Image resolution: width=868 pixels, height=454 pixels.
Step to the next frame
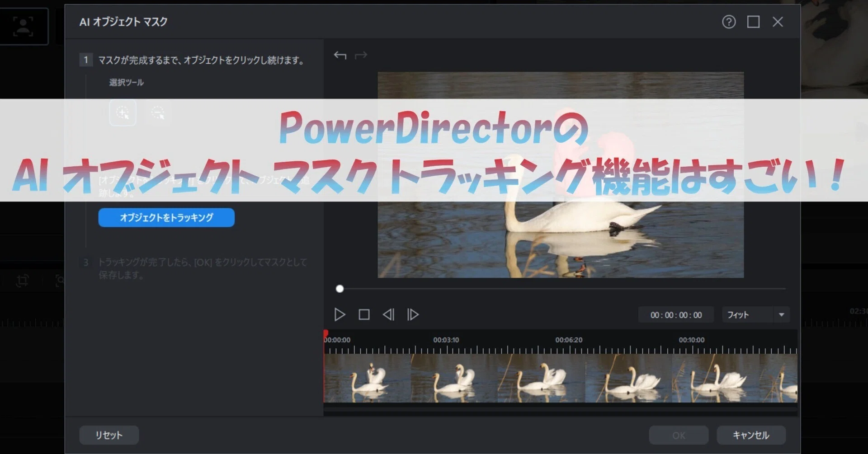tap(413, 314)
